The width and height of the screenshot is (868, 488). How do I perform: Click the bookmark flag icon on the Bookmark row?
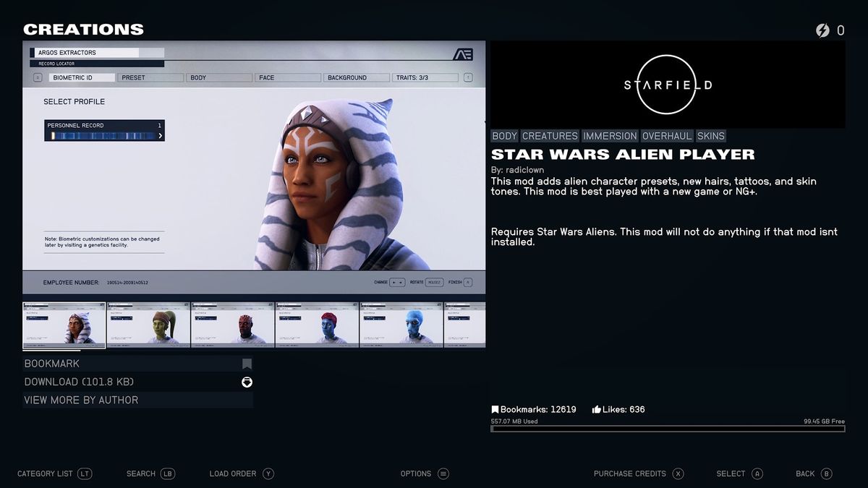coord(247,364)
